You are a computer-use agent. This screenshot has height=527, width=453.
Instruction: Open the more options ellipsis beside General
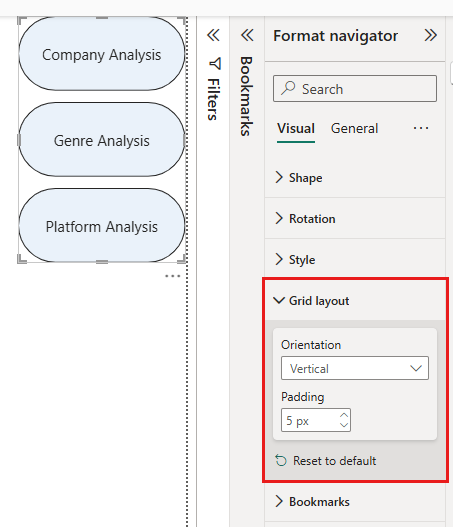(x=421, y=128)
